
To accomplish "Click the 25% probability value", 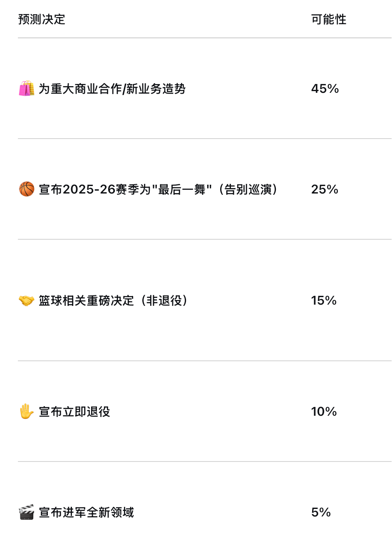I will [x=325, y=189].
